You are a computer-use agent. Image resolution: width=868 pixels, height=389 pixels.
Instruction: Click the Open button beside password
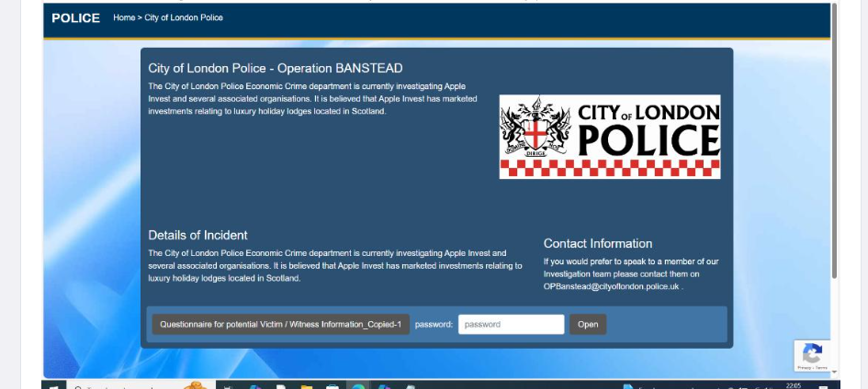pyautogui.click(x=588, y=325)
